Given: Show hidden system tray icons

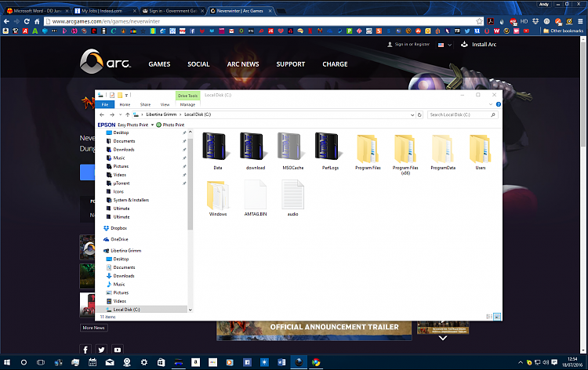Looking at the screenshot, I should coord(521,362).
